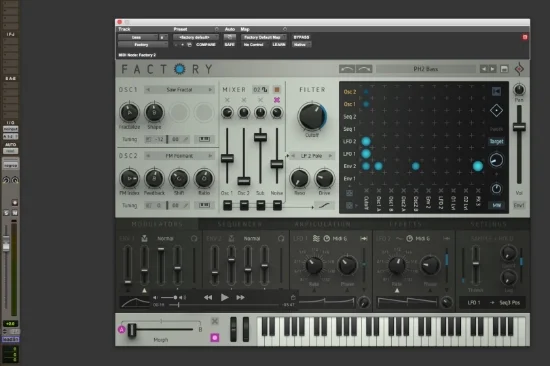Toggle Osc 2 filter routing switch
Viewport: 550px width, 366px height.
click(244, 205)
